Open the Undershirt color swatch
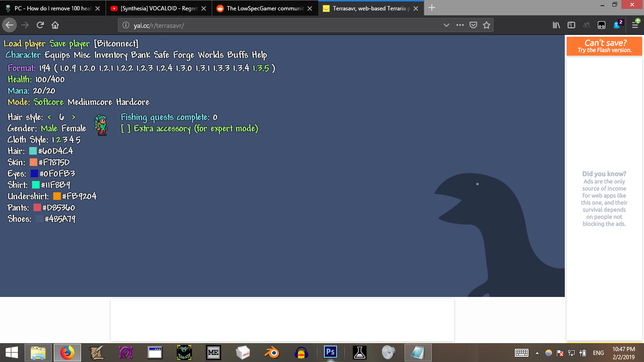This screenshot has height=362, width=644. pyautogui.click(x=57, y=196)
